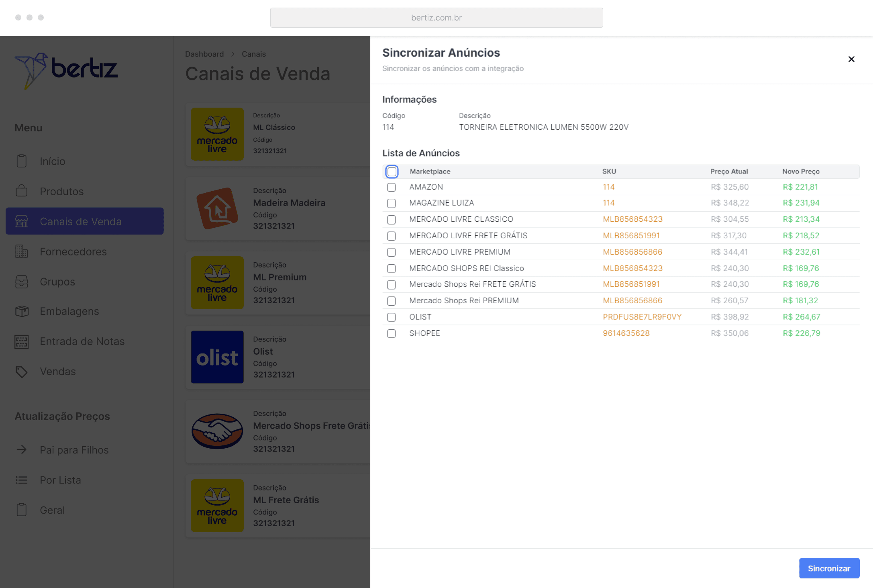Screen dimensions: 873x588
Task: Click the Entrada de Notas icon
Action: point(22,341)
